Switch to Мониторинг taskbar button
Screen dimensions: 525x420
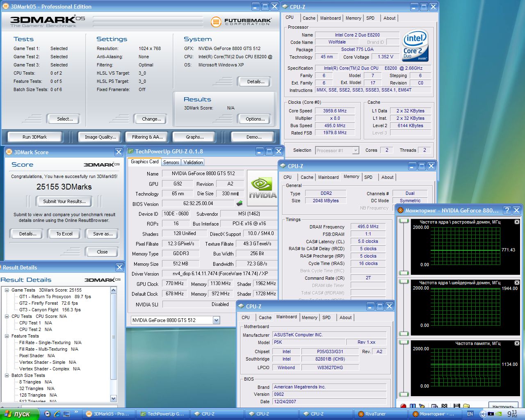point(435,414)
